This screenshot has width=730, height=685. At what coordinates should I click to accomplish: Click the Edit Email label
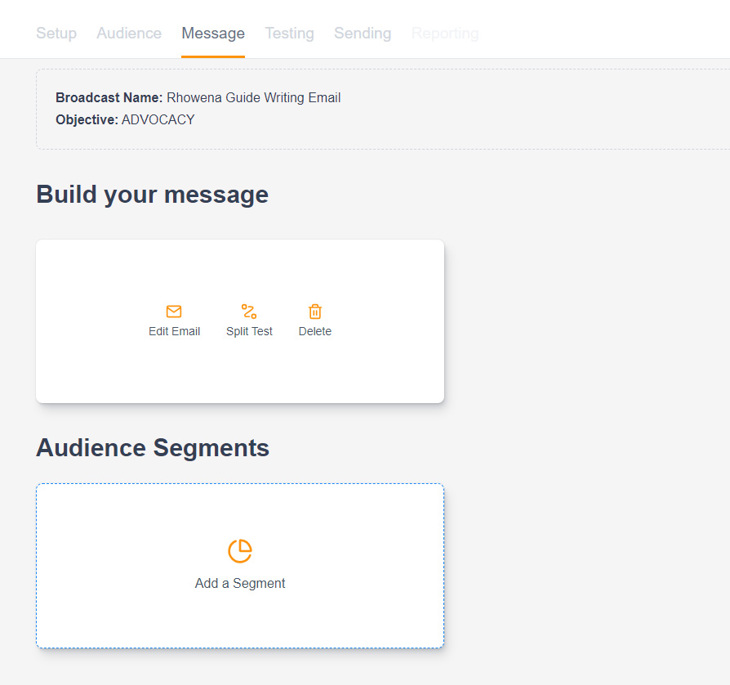(174, 331)
